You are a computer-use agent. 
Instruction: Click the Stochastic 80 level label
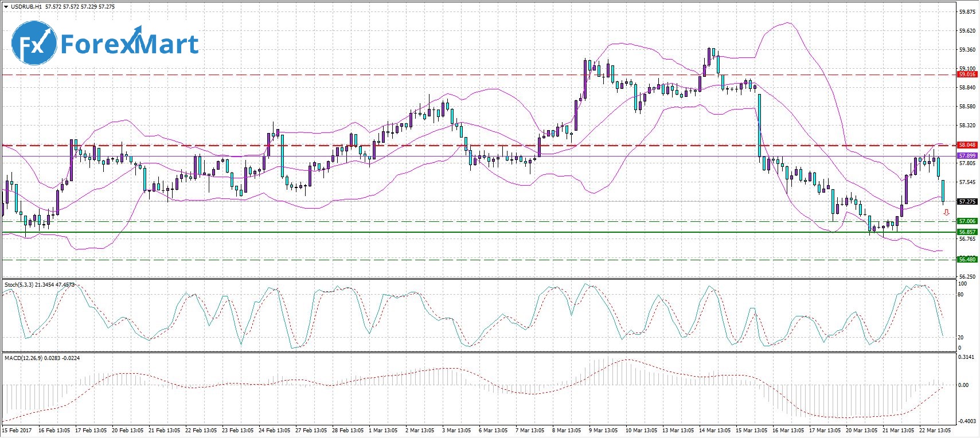pyautogui.click(x=962, y=295)
